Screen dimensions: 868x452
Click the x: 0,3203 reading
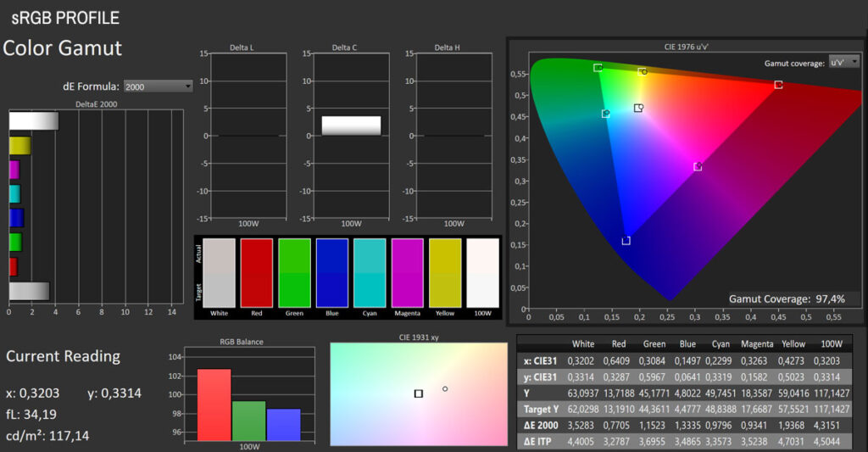[33, 393]
